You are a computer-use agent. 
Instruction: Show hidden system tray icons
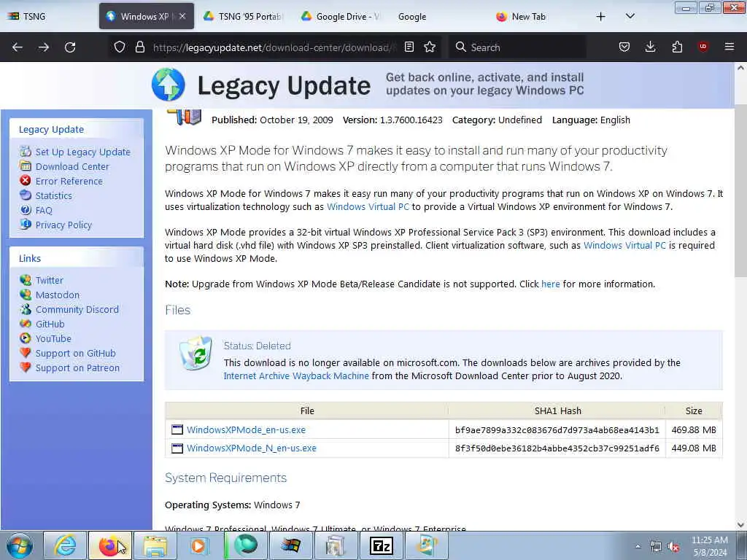[x=638, y=547]
